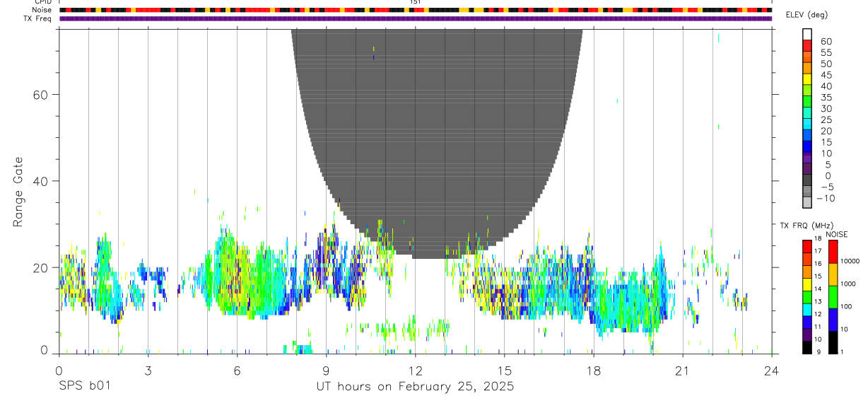Click the "100" label on the NOISE legend
This screenshot has height=401, width=868.
847,306
